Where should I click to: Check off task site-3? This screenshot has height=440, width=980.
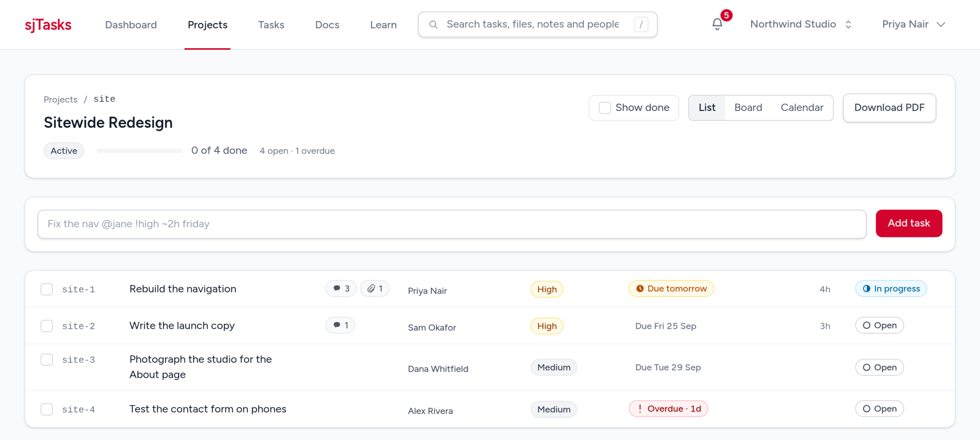pyautogui.click(x=47, y=360)
